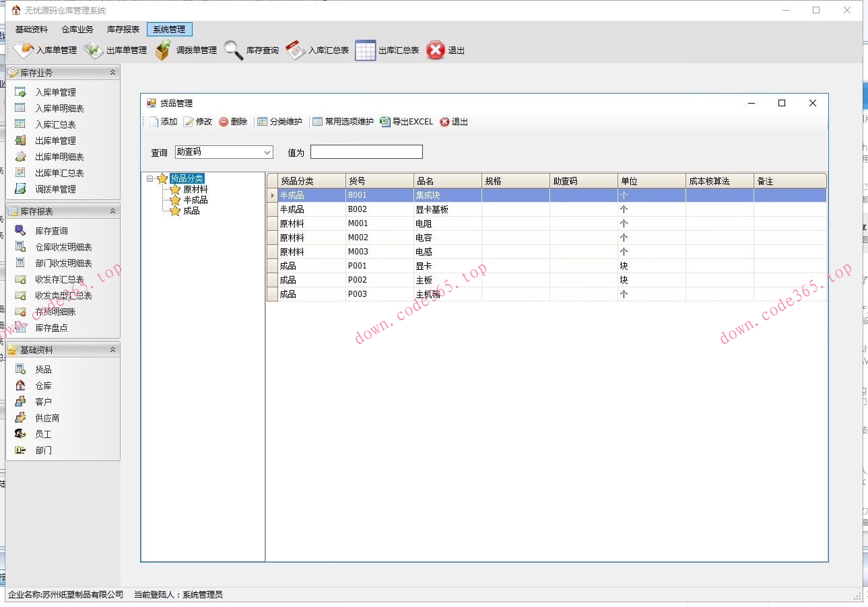Collapse the 基础资料 sidebar section
Image resolution: width=868 pixels, height=607 pixels.
pos(112,350)
